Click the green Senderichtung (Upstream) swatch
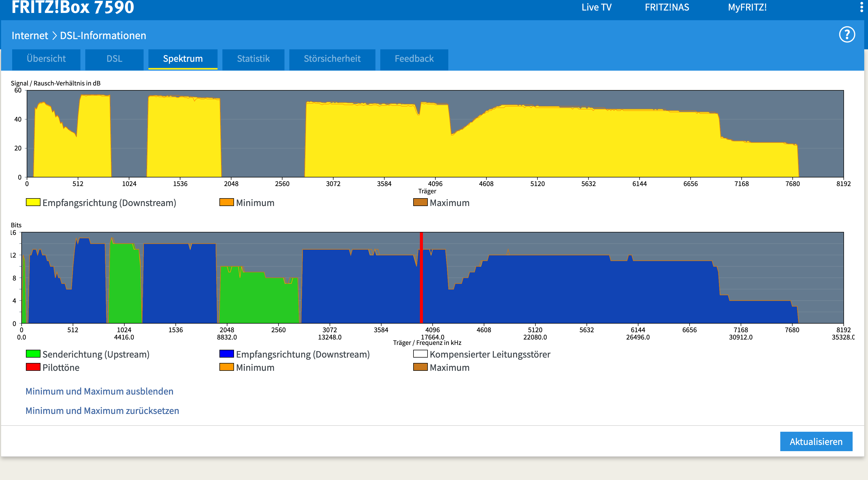The width and height of the screenshot is (868, 480). point(33,354)
